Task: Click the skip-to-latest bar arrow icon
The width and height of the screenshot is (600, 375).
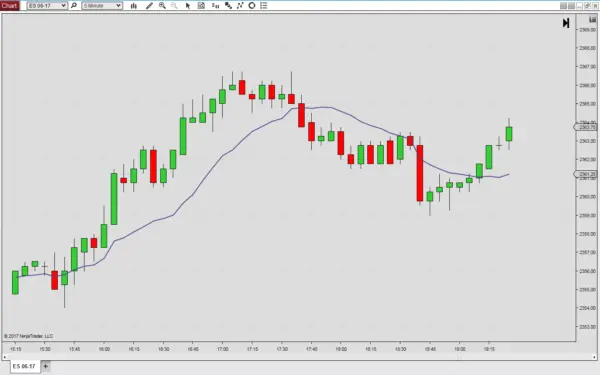Action: click(566, 23)
